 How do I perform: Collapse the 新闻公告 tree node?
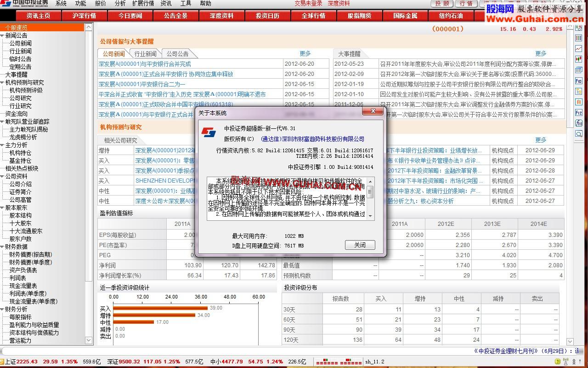[2, 35]
